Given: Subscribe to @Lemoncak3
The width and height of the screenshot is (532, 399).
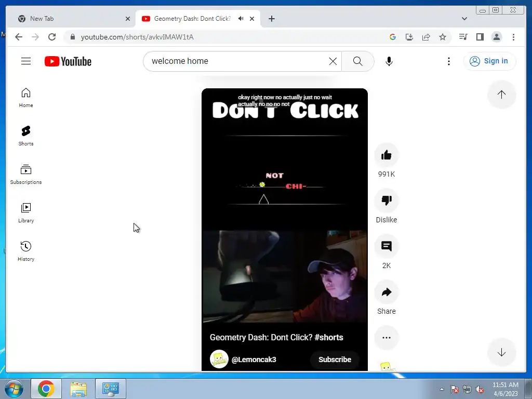Looking at the screenshot, I should tap(335, 360).
